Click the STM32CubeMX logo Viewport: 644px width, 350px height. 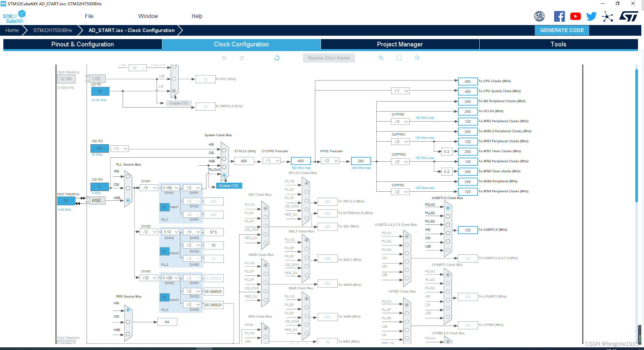[x=14, y=17]
